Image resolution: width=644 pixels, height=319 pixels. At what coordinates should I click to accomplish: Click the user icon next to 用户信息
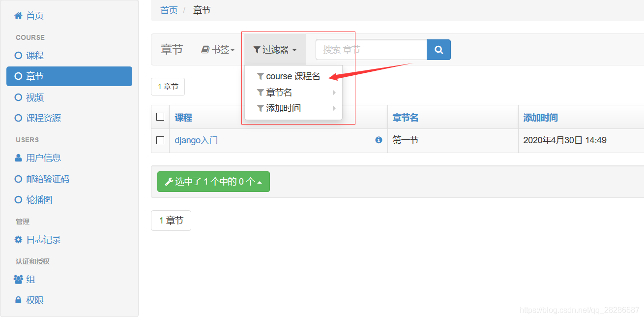tap(18, 158)
